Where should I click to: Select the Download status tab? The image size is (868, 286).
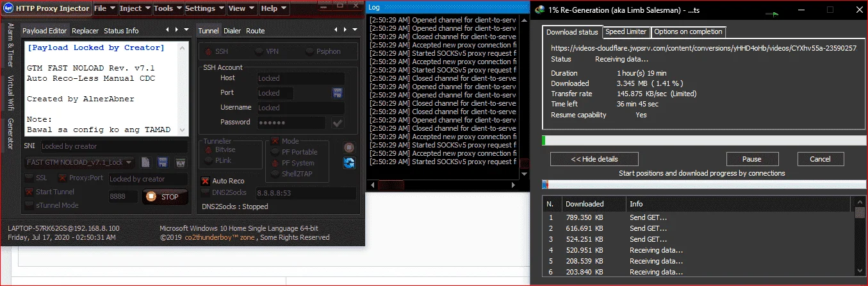coord(572,32)
